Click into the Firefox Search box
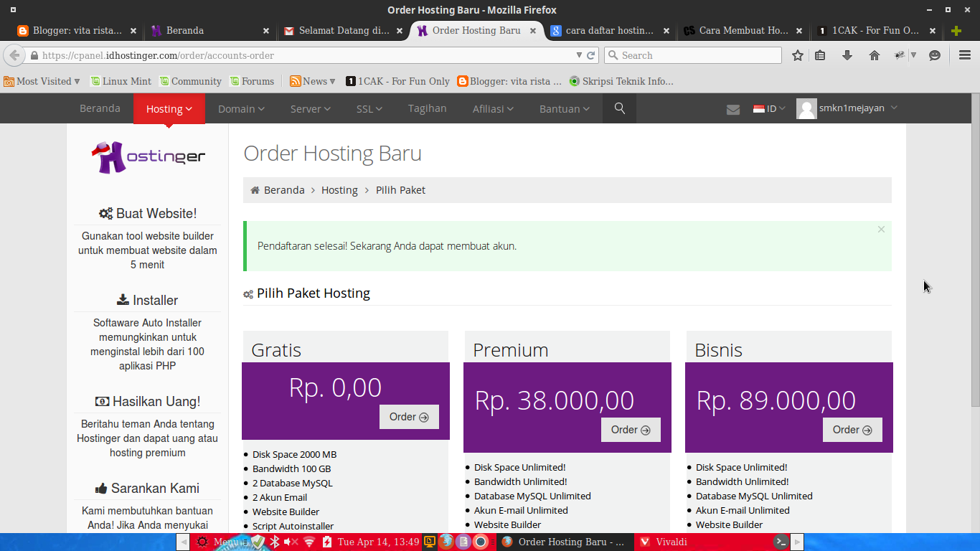Image resolution: width=980 pixels, height=551 pixels. point(693,55)
